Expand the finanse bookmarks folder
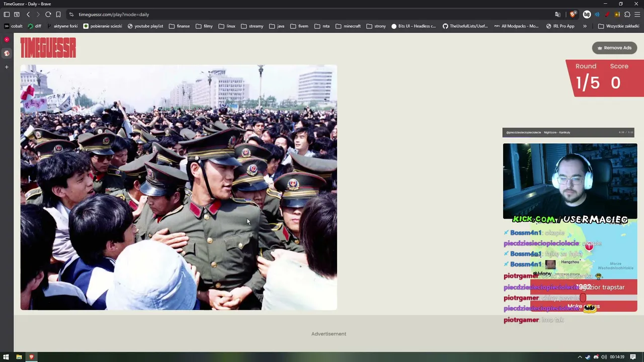This screenshot has width=644, height=362. (180, 26)
